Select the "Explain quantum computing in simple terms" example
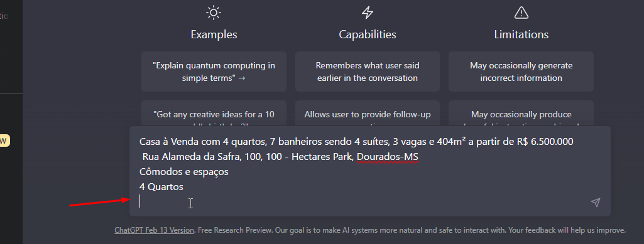This screenshot has height=244, width=644. click(214, 72)
